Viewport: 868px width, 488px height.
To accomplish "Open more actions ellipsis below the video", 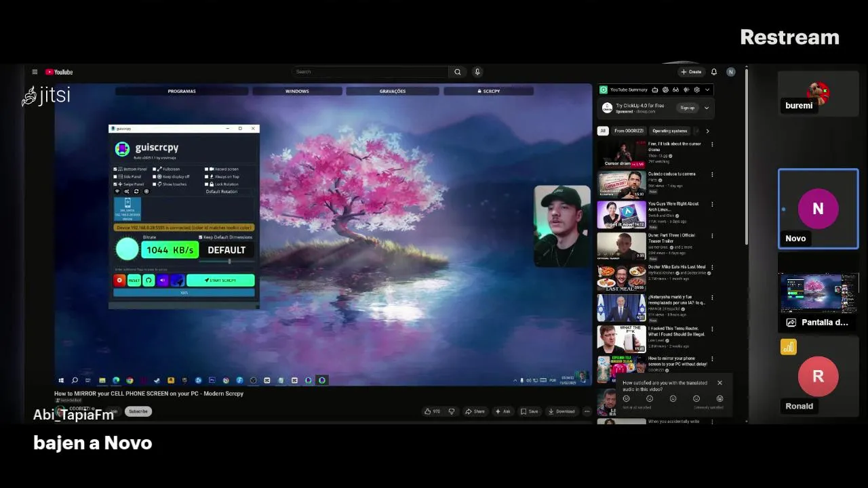I will (x=587, y=411).
